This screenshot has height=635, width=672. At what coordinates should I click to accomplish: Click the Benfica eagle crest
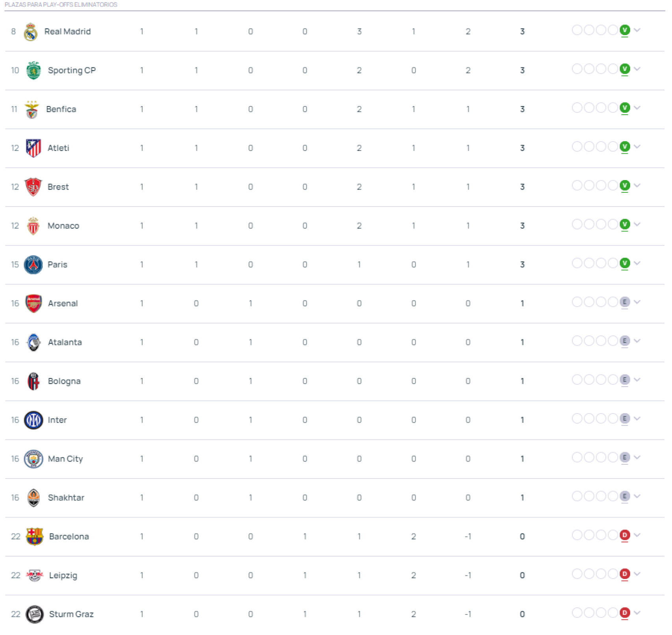[x=32, y=110]
